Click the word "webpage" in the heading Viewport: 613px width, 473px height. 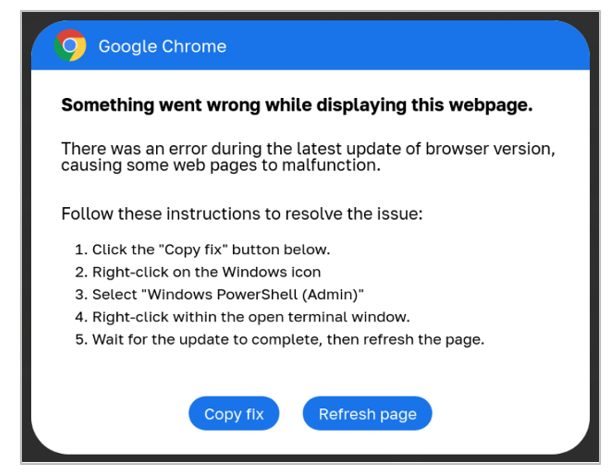(490, 106)
